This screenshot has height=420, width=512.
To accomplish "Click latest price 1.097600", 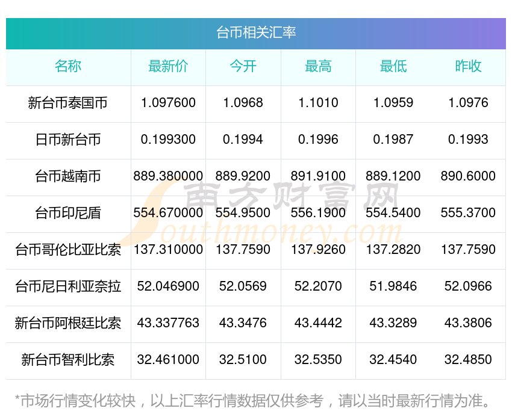I will (x=168, y=103).
